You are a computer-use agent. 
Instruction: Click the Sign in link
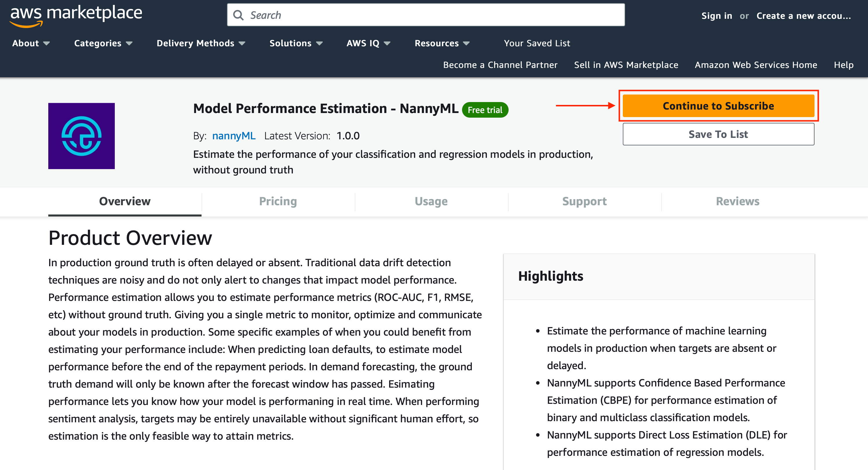(717, 16)
